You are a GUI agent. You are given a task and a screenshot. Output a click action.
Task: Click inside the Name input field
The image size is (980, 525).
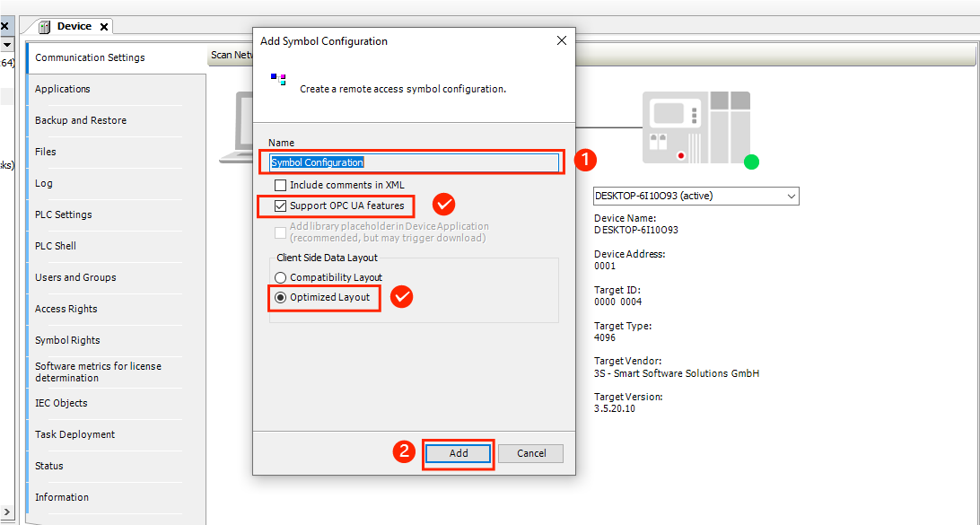coord(413,163)
